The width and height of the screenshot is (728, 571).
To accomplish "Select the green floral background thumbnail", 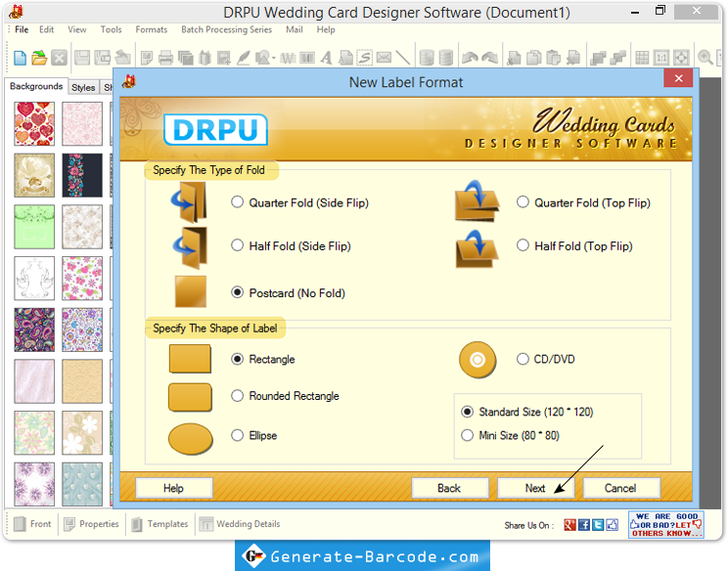I will coord(34,227).
